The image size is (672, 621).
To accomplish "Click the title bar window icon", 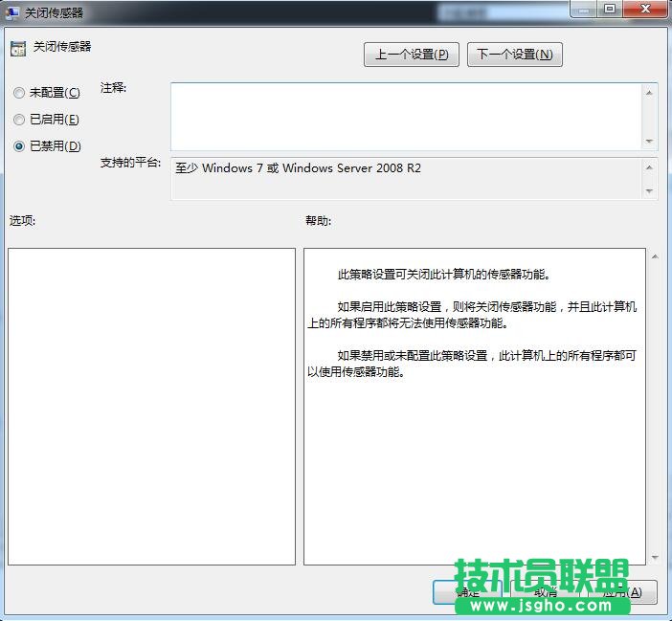I will [11, 12].
